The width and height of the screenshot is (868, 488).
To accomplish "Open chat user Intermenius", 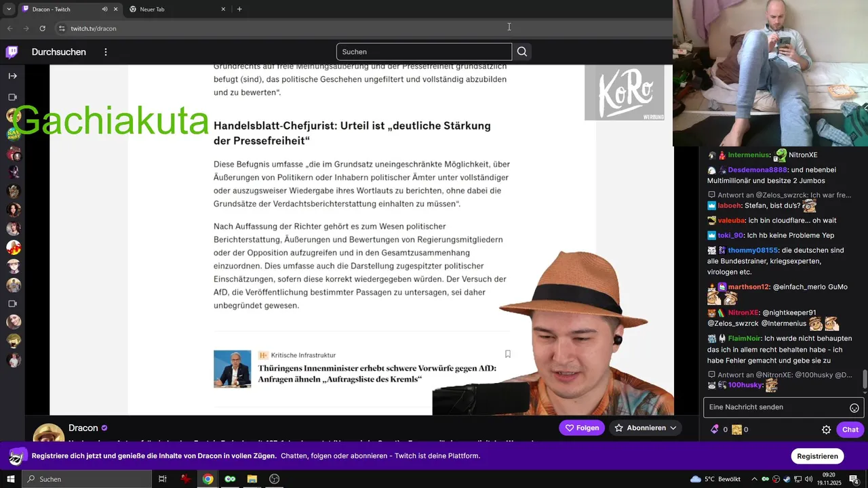I will [x=749, y=155].
